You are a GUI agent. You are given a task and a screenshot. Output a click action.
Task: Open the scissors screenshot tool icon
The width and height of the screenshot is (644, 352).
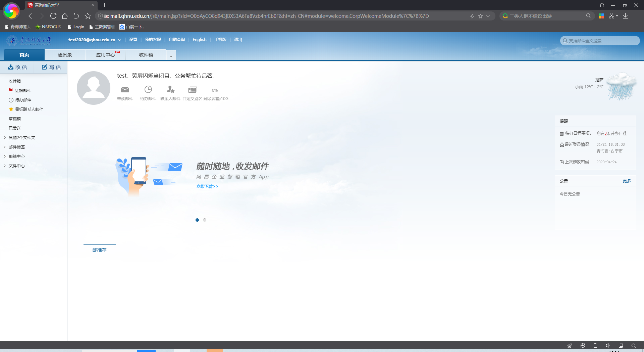(x=611, y=16)
